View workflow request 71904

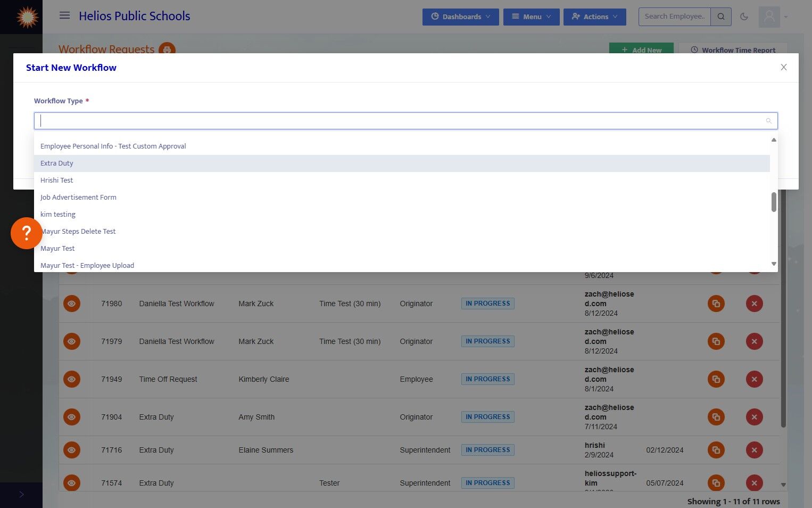tap(72, 417)
